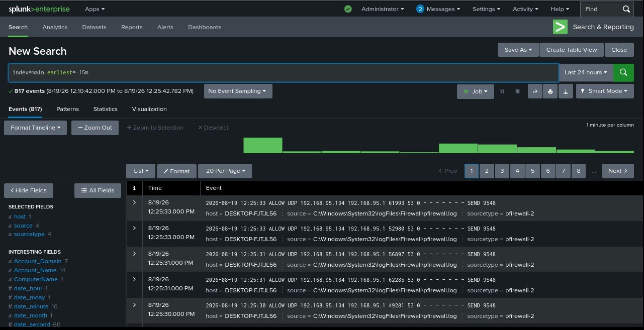Click the info column header icon
644x330 pixels.
coord(134,188)
